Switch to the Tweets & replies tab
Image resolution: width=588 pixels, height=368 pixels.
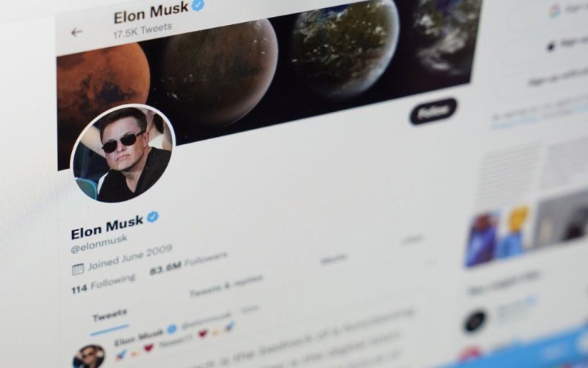pyautogui.click(x=226, y=286)
